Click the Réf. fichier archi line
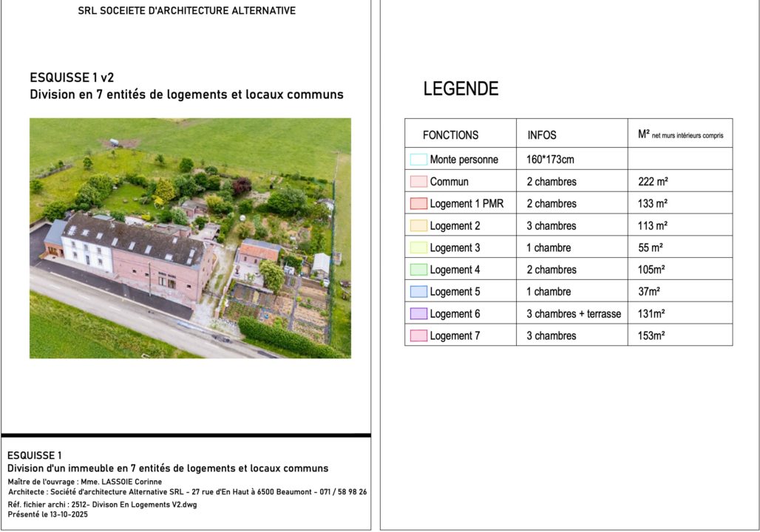 tap(102, 505)
